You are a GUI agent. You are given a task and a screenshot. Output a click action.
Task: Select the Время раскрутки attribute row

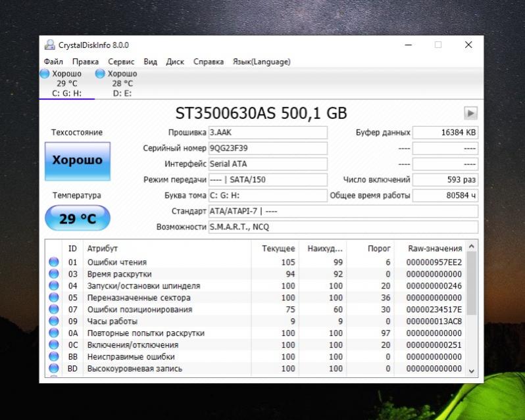point(256,274)
